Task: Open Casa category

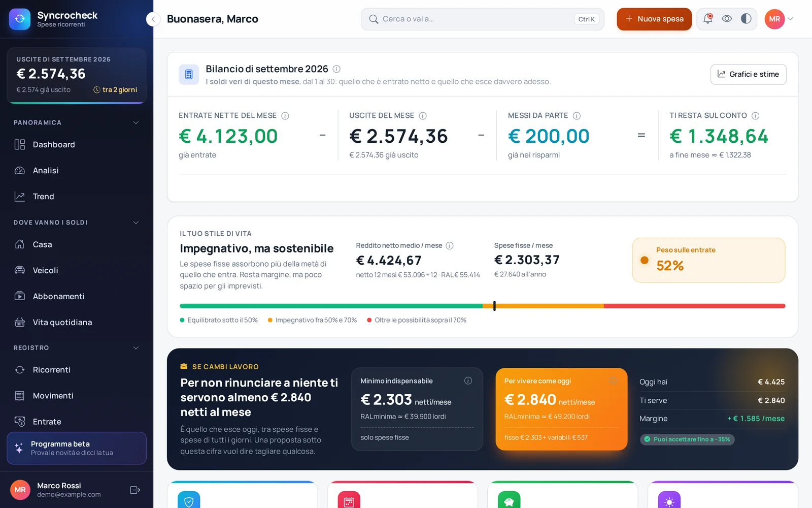Action: pos(76,245)
